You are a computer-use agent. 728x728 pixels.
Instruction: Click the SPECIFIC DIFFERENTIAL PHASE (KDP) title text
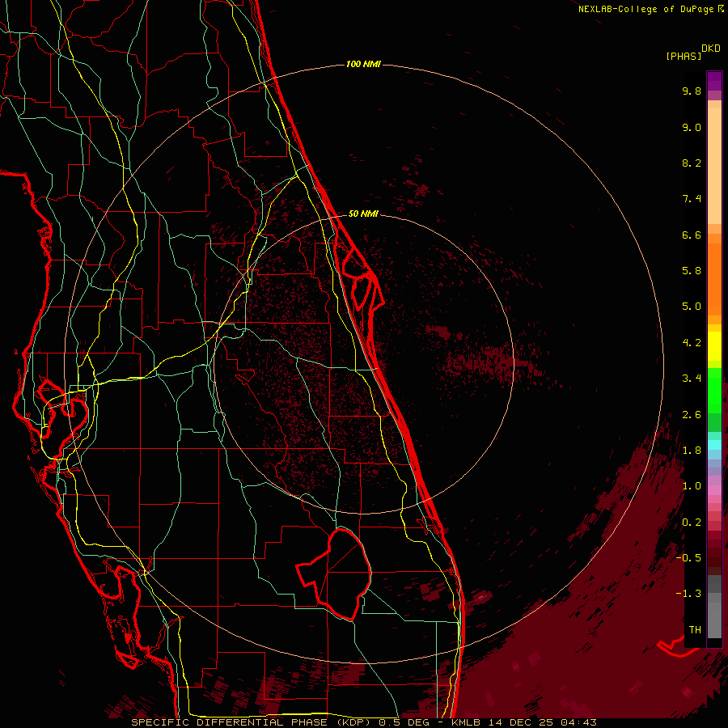[x=252, y=722]
